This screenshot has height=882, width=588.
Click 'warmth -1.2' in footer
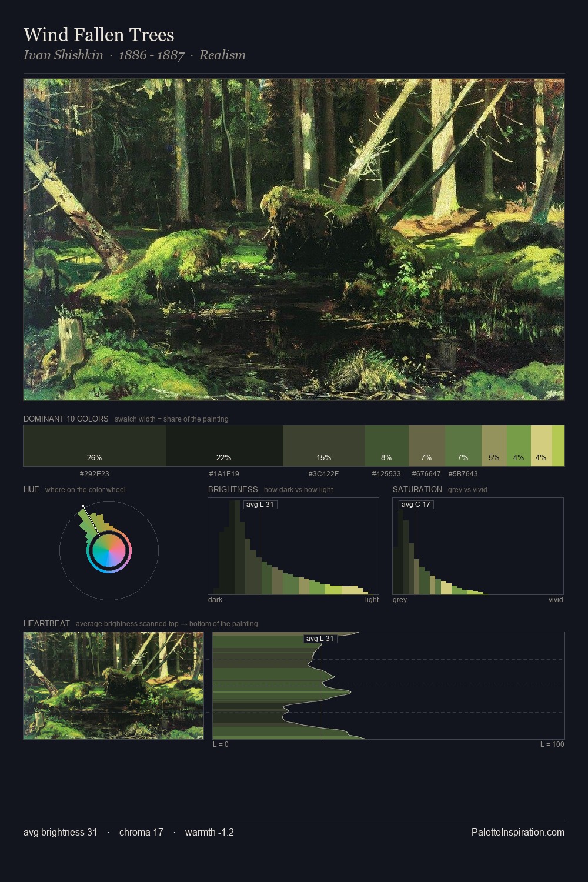pos(209,832)
